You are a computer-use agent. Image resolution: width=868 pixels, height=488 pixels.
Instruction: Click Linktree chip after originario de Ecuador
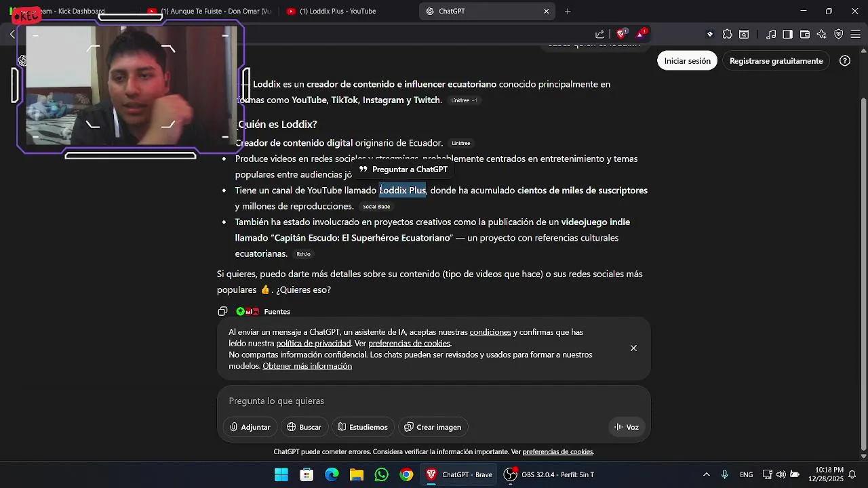461,144
